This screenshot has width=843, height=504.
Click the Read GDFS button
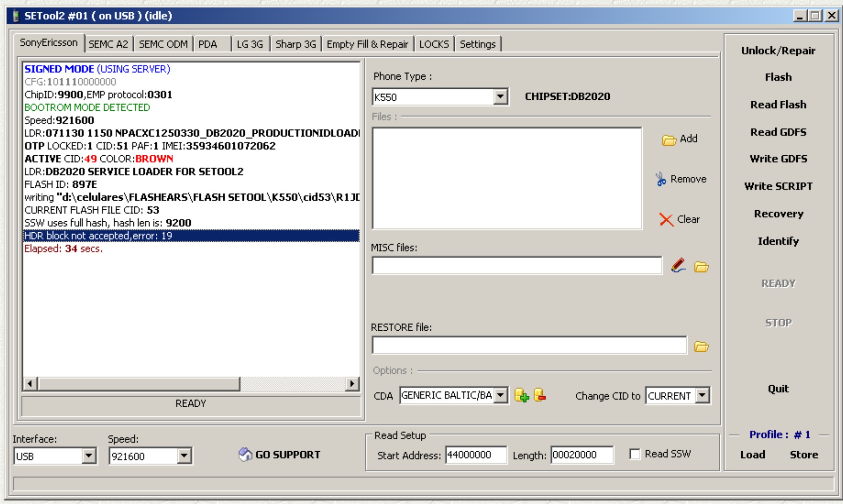point(778,132)
